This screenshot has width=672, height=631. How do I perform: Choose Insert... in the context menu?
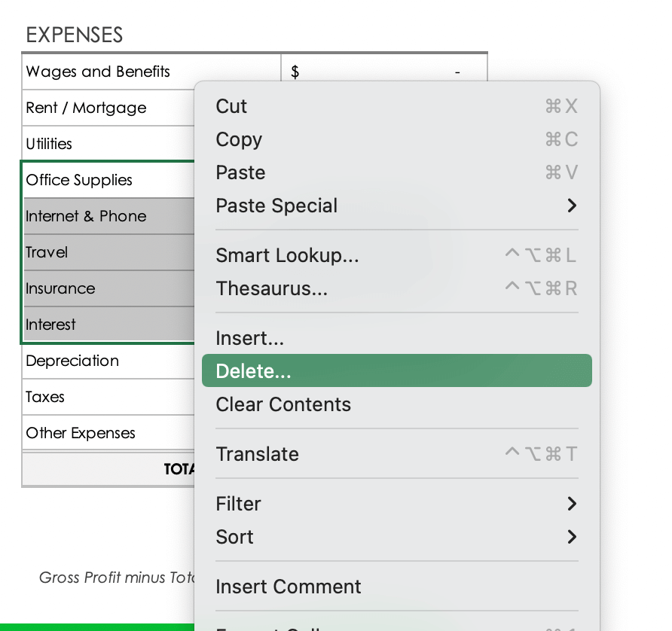(x=249, y=338)
